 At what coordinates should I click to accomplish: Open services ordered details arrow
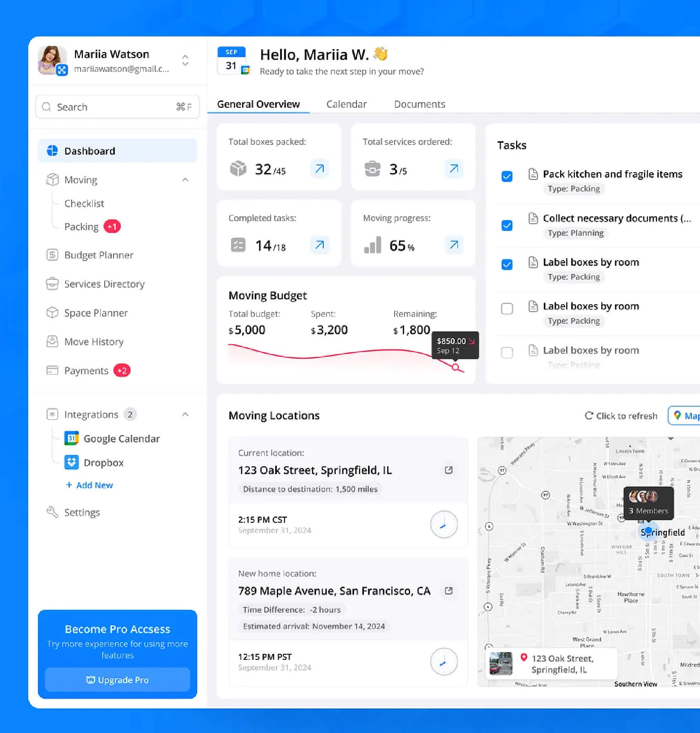(x=454, y=169)
